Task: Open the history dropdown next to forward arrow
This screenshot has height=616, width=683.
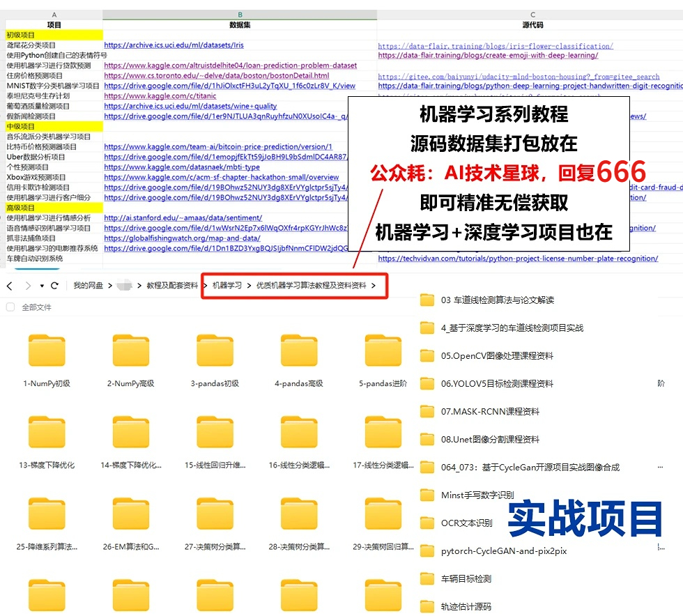Action: [x=42, y=286]
